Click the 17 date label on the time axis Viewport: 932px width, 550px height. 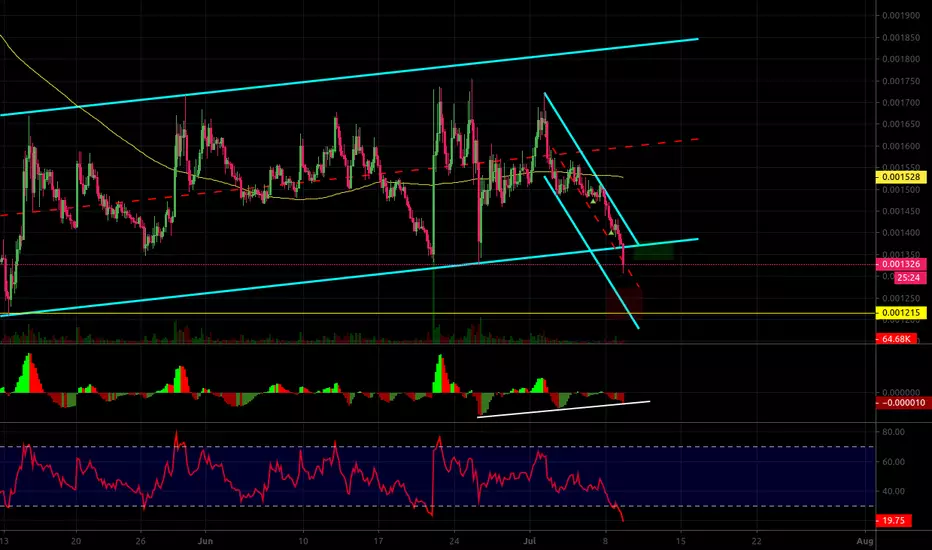[x=379, y=541]
